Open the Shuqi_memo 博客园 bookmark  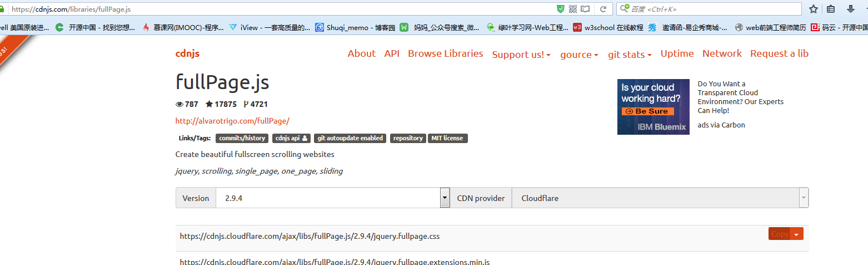pos(355,27)
